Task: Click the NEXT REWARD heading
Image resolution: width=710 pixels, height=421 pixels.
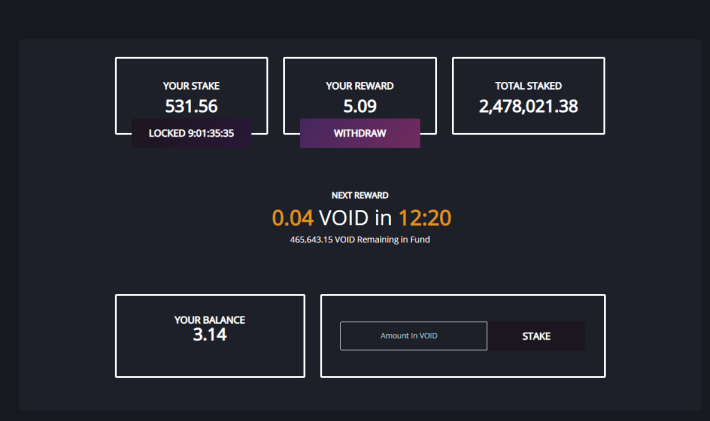Action: 360,196
